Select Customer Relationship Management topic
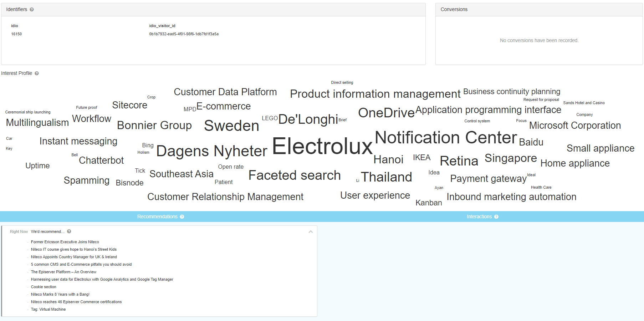Image resolution: width=644 pixels, height=321 pixels. click(225, 197)
